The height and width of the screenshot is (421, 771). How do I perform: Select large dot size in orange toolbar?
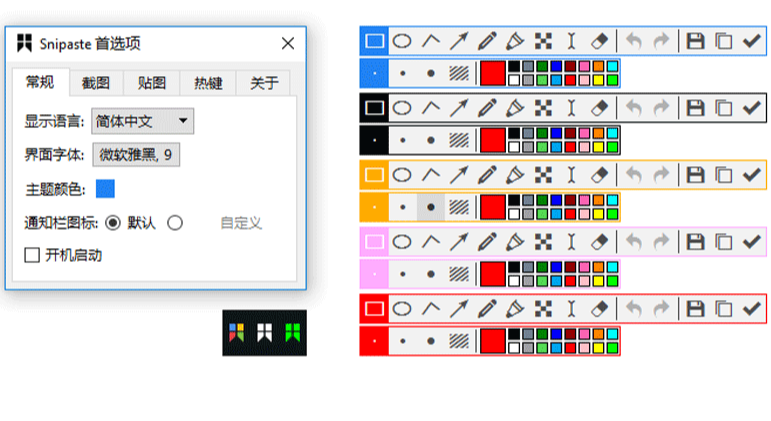(x=431, y=207)
